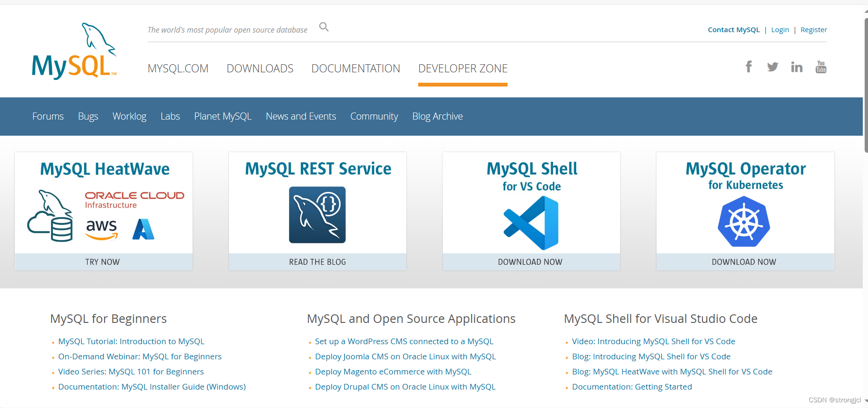The image size is (868, 408).
Task: Click DOWNLOAD NOW under MySQL Operator
Action: (x=745, y=262)
